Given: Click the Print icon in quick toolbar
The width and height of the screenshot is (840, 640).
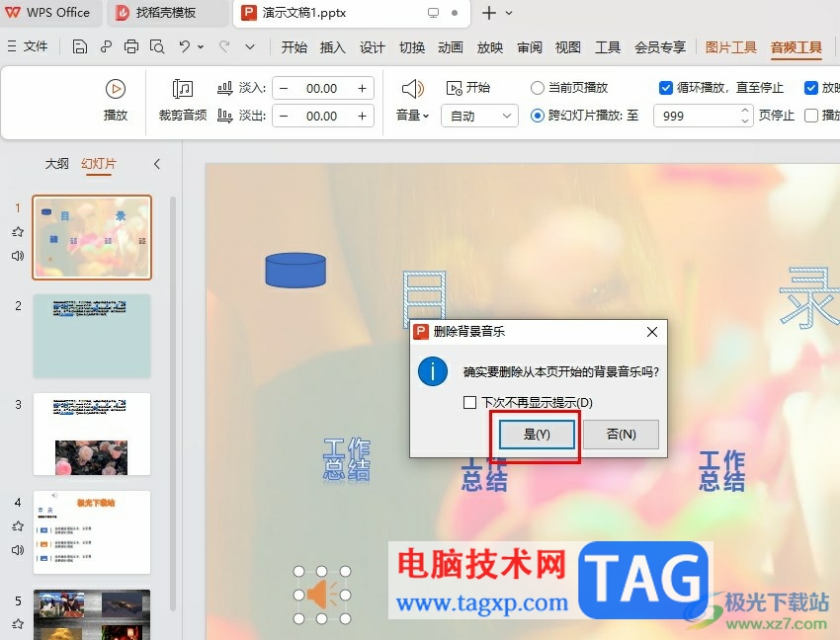Looking at the screenshot, I should [131, 47].
